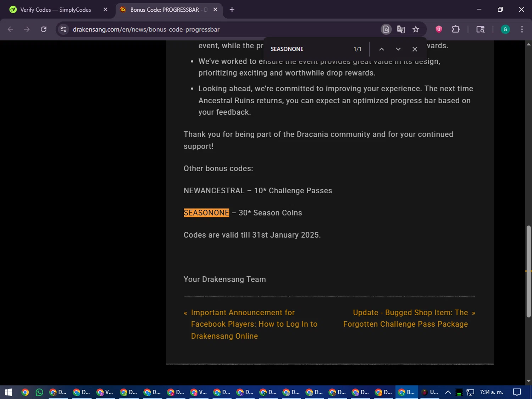Click the 'Your Drakensang Team' text
The image size is (532, 399).
point(225,279)
